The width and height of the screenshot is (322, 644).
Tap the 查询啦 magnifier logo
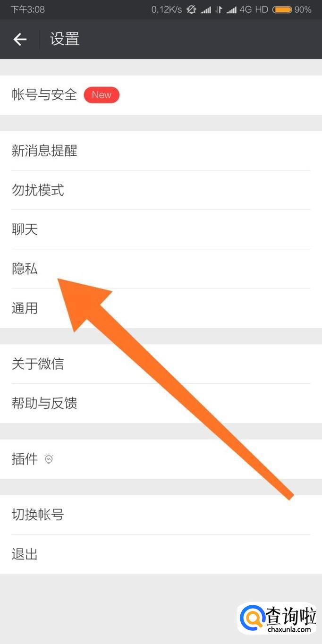pyautogui.click(x=253, y=618)
